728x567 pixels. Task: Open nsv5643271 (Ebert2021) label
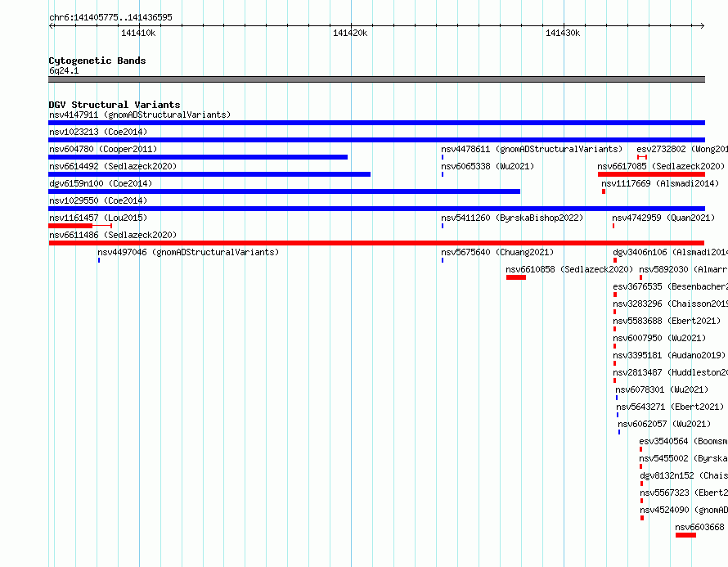click(670, 407)
